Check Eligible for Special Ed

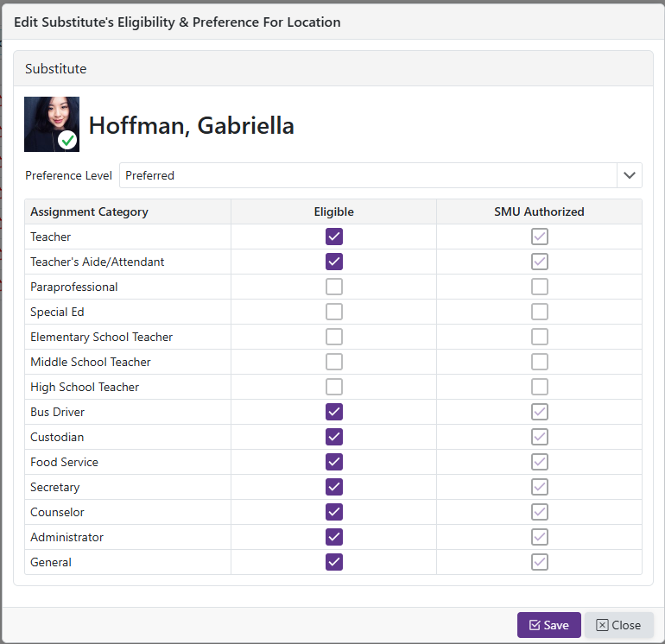point(334,312)
